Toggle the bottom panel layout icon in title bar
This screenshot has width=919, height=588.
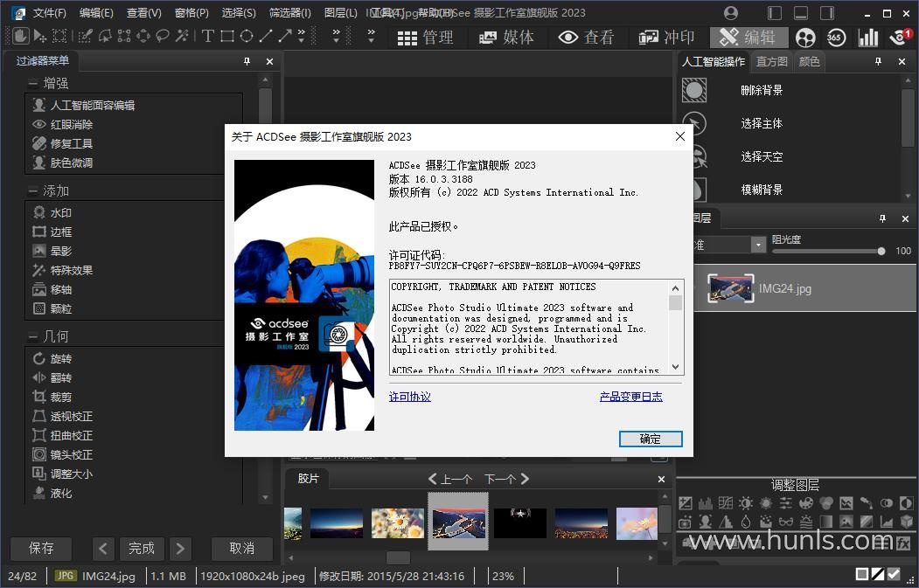pos(801,13)
